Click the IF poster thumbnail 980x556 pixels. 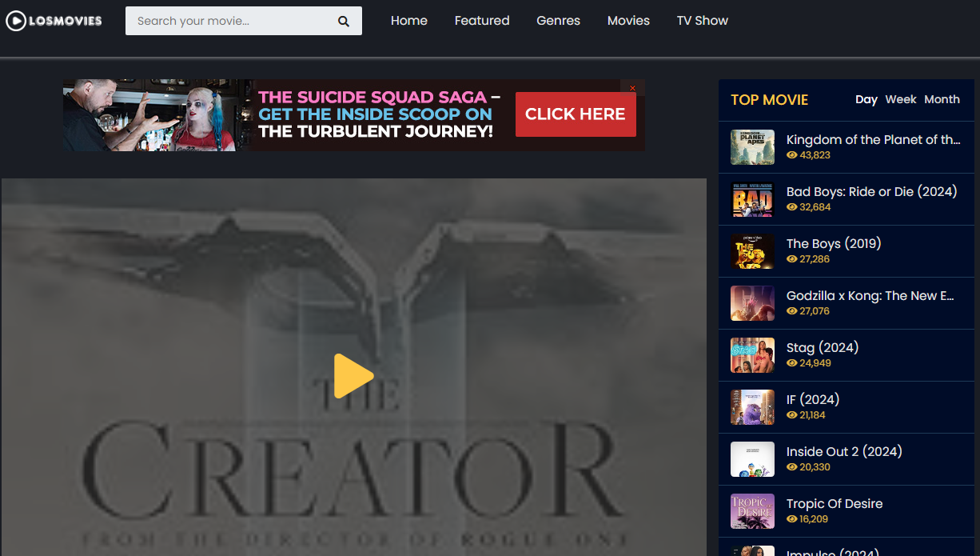tap(752, 407)
